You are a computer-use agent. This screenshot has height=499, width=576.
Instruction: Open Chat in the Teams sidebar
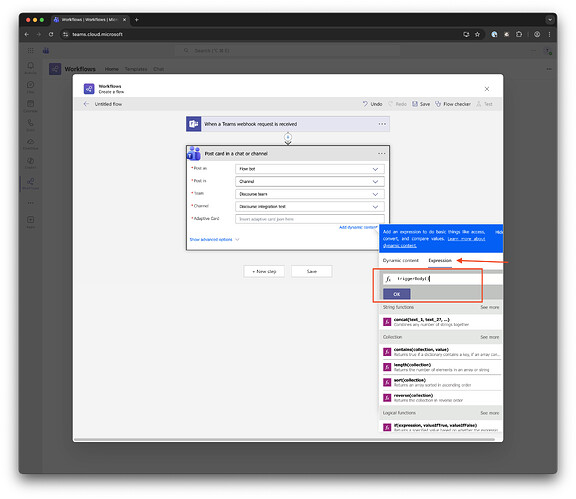(x=30, y=87)
